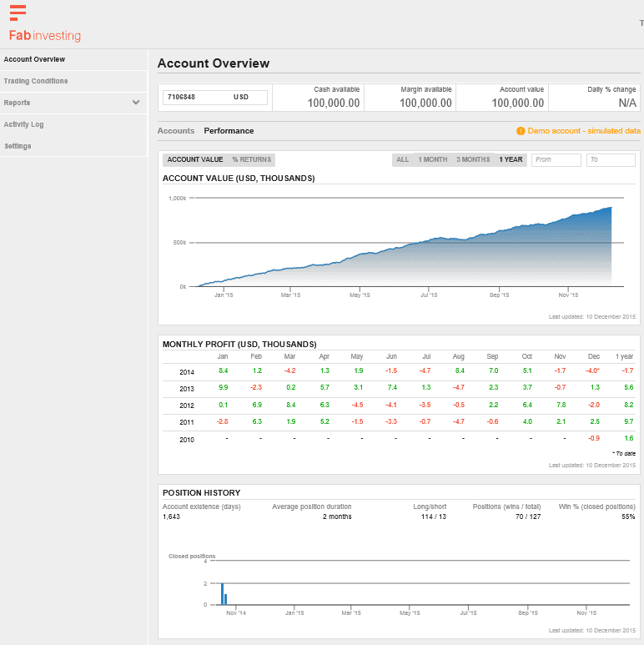Choose the 1 MONTH time range

click(x=433, y=159)
